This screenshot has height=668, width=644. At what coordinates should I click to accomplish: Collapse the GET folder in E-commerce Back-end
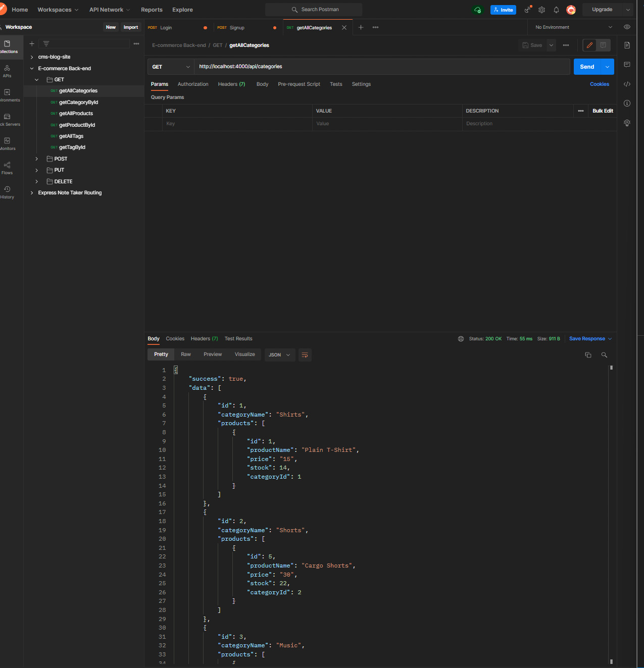36,79
